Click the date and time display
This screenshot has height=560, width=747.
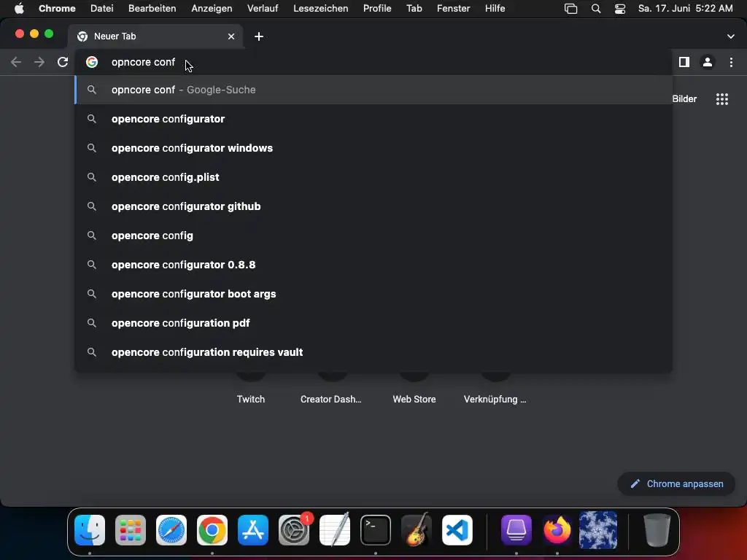tap(685, 8)
